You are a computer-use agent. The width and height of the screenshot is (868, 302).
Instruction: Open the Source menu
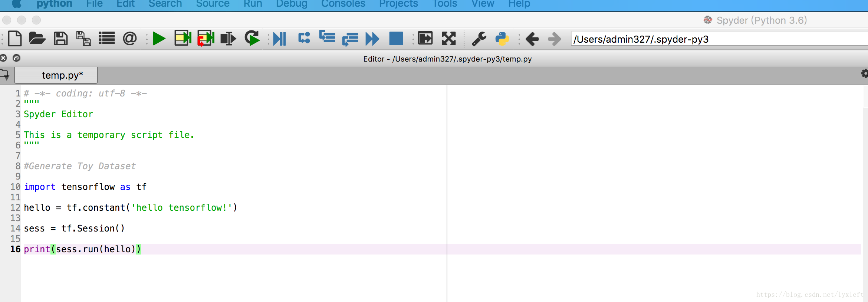pyautogui.click(x=213, y=4)
